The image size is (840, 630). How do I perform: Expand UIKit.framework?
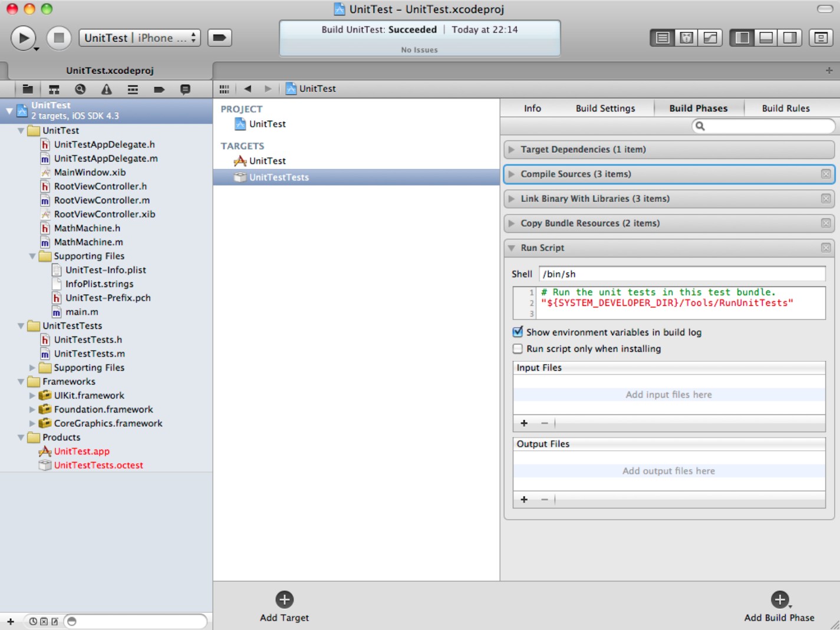pyautogui.click(x=32, y=395)
